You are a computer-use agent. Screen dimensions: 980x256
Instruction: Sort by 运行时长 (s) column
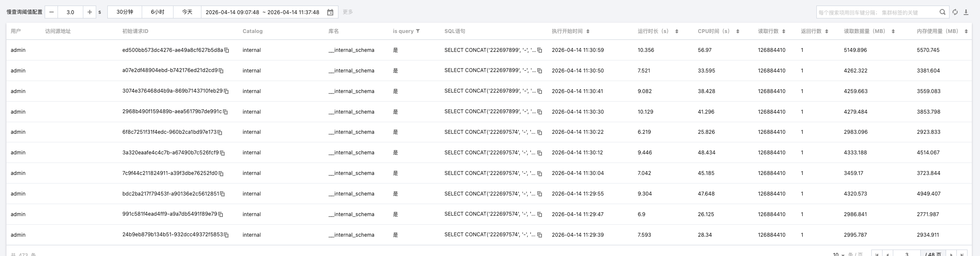point(676,31)
